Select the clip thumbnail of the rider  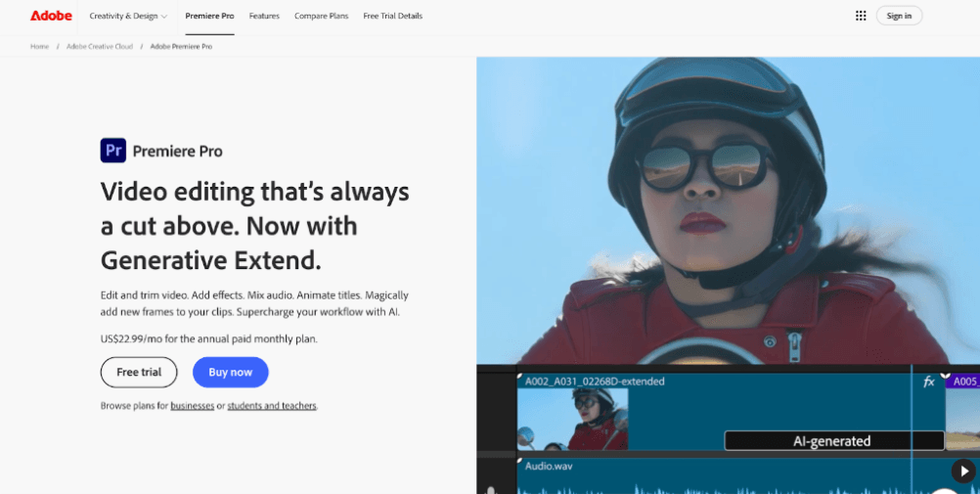[x=572, y=419]
